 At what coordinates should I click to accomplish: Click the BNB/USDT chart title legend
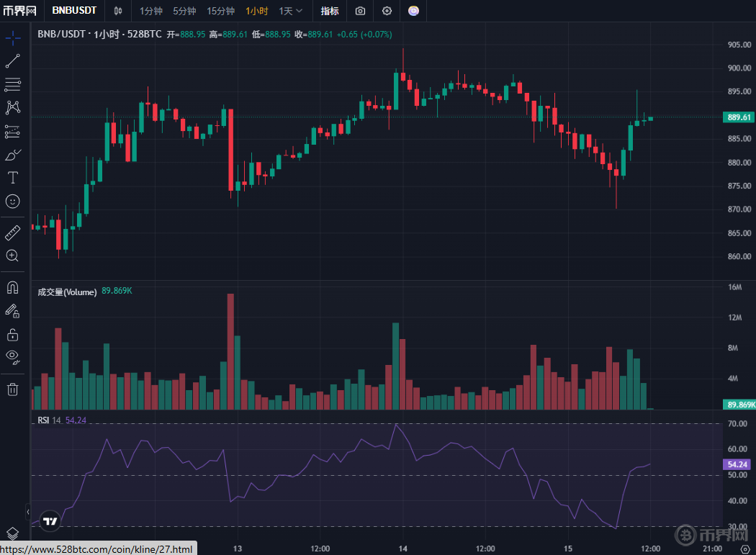(x=99, y=35)
